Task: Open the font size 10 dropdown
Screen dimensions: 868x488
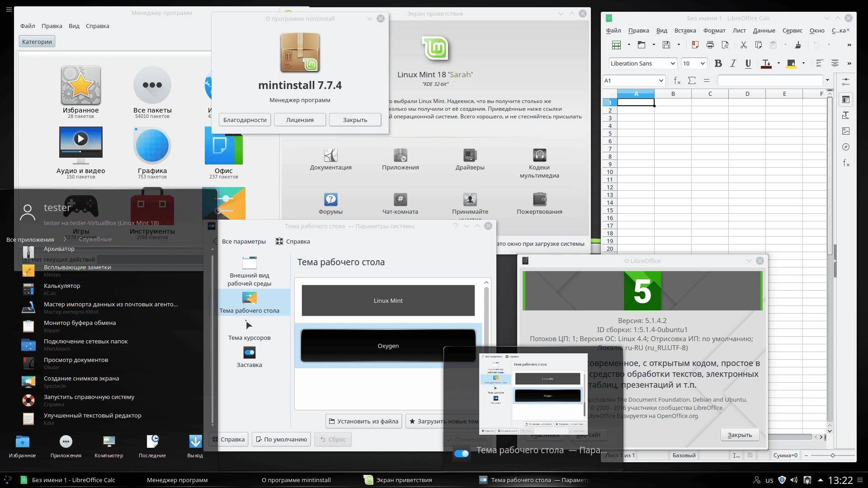Action: 703,63
